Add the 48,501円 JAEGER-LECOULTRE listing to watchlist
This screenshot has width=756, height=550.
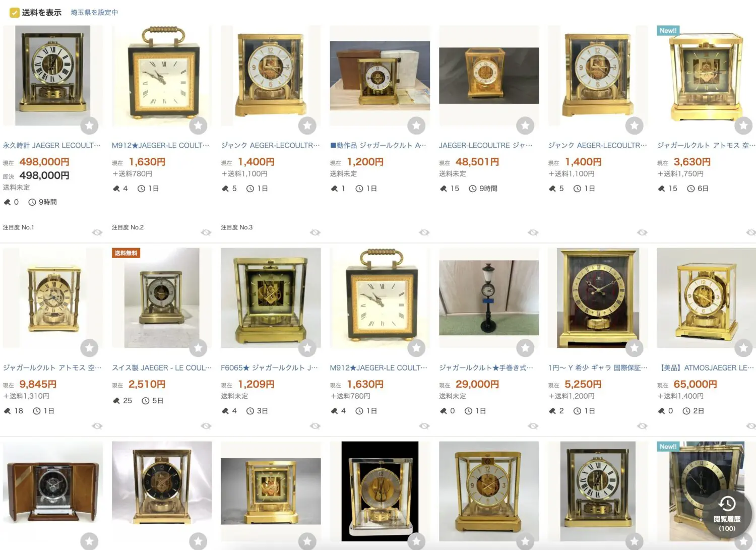click(525, 126)
